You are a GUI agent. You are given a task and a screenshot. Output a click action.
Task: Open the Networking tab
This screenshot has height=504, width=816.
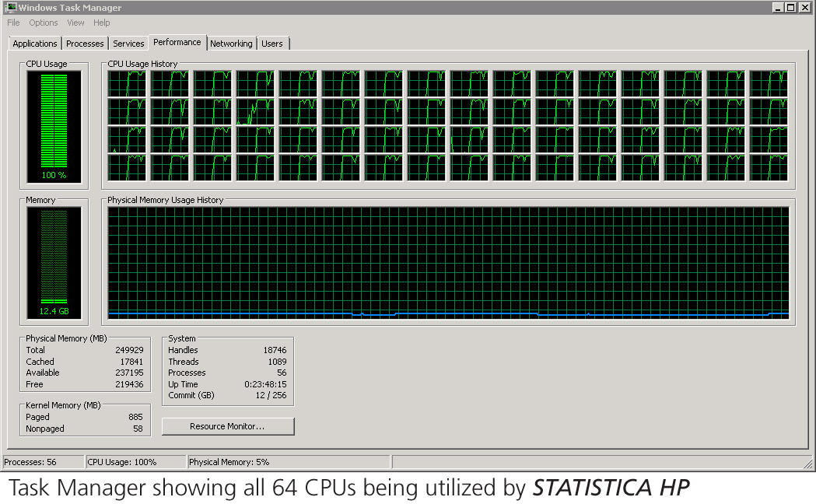tap(231, 43)
